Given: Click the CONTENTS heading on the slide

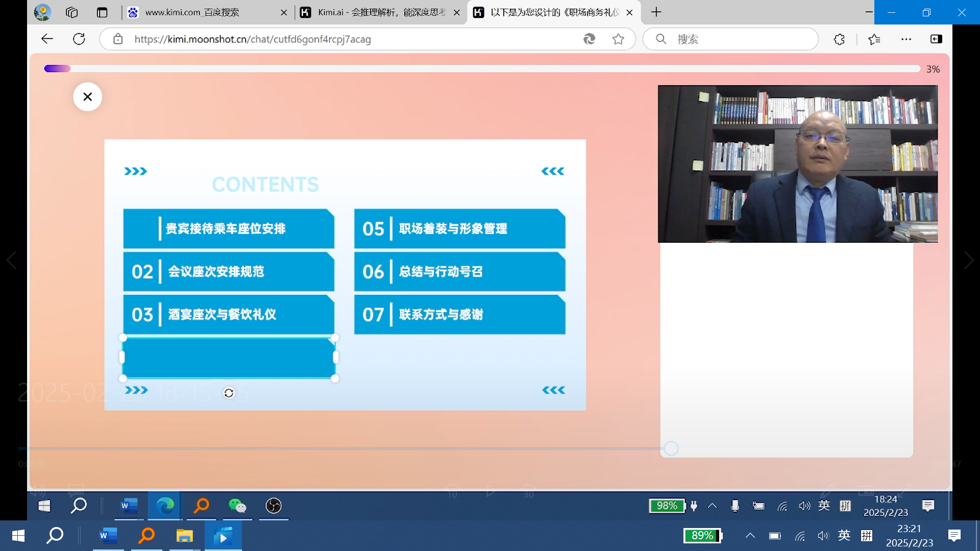Looking at the screenshot, I should tap(265, 184).
